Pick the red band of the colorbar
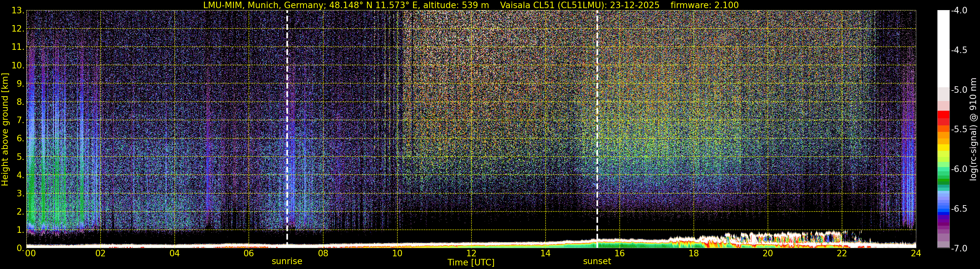 (x=943, y=116)
